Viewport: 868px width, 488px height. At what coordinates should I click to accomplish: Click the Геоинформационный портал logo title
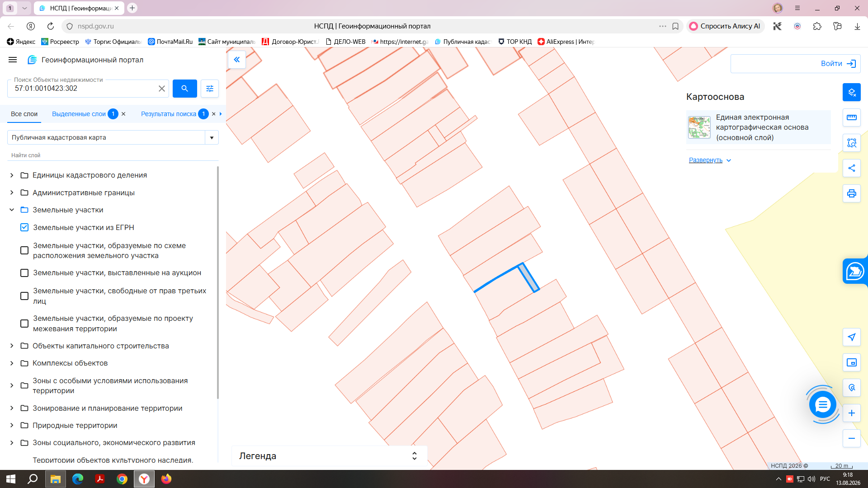click(92, 60)
